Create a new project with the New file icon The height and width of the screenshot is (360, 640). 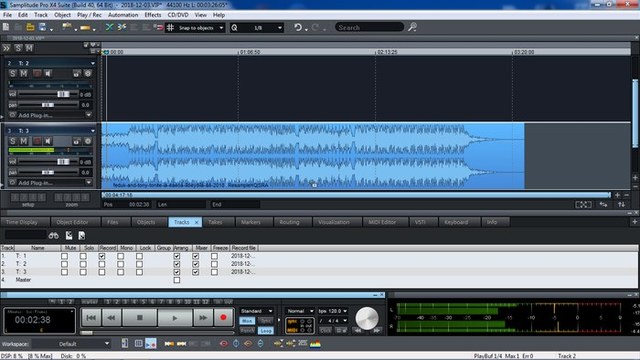tap(6, 27)
